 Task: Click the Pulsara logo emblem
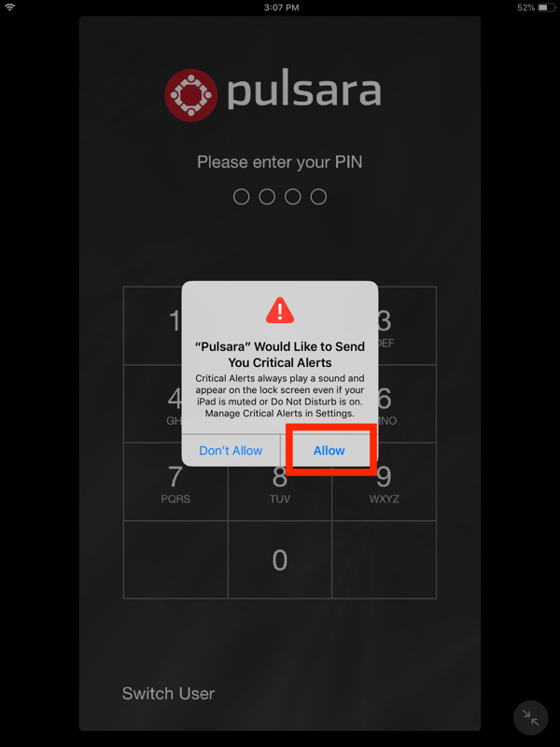coord(191,95)
